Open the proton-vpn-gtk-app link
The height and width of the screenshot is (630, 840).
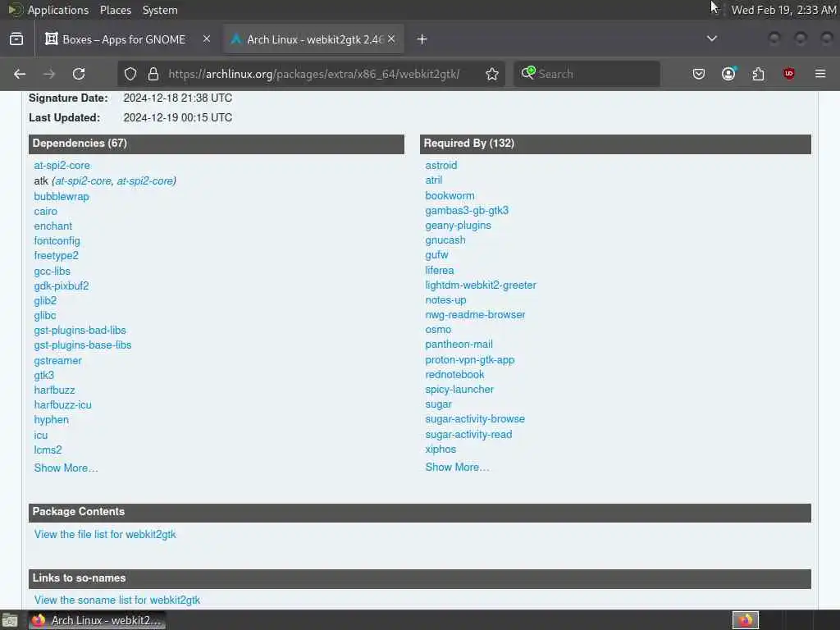pyautogui.click(x=470, y=360)
